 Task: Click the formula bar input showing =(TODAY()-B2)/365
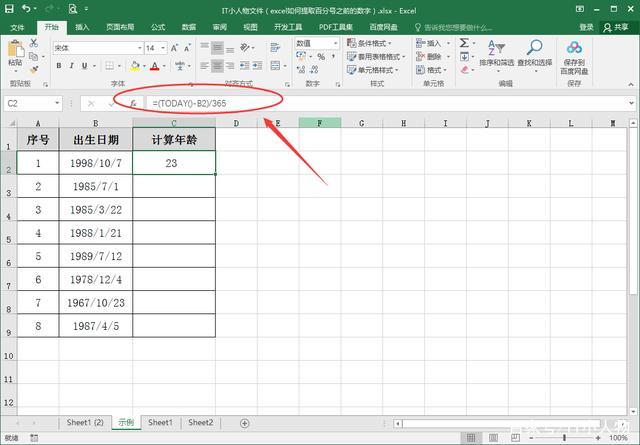[x=388, y=103]
